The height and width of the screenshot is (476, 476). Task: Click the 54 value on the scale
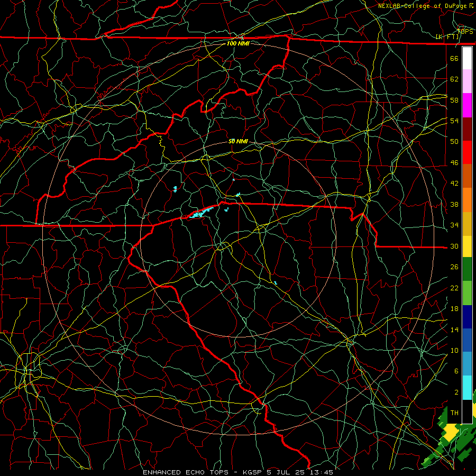point(454,121)
